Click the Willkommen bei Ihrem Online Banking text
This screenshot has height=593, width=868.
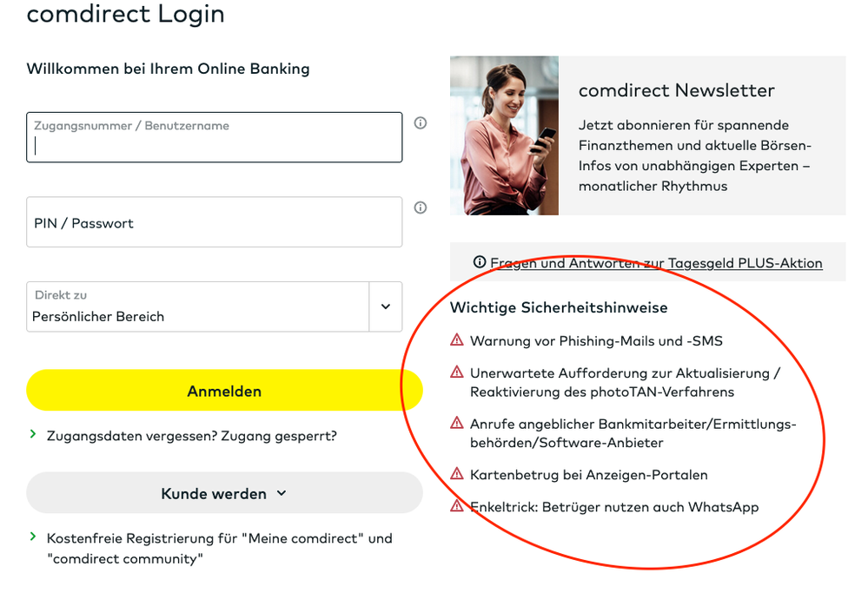(169, 69)
